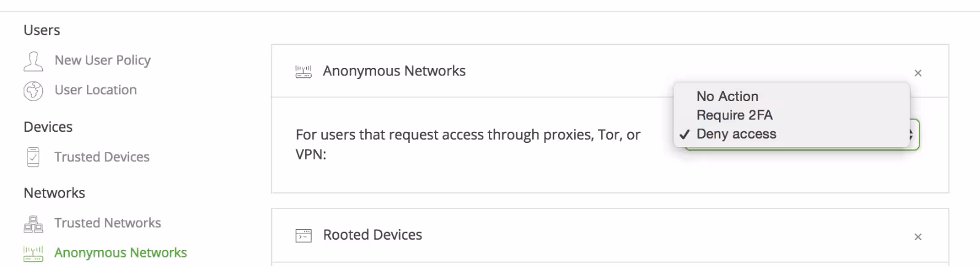The image size is (980, 266).
Task: Click the green Anonymous Networks sidebar icon
Action: (x=33, y=253)
